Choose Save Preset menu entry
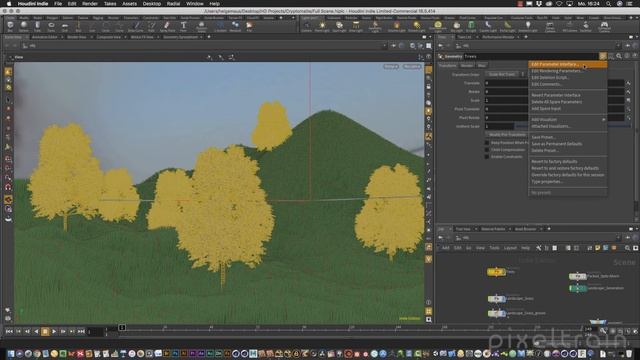This screenshot has height=360, width=640. tap(567, 137)
